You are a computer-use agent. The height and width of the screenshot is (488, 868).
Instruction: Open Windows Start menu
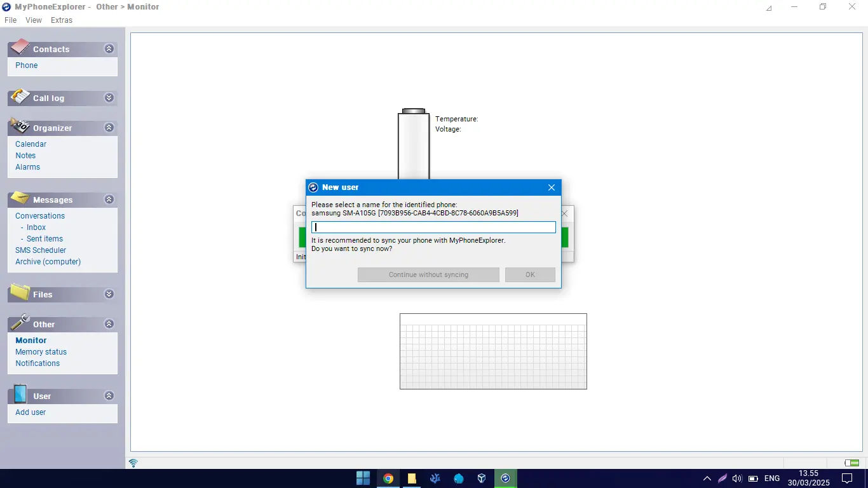(x=363, y=478)
